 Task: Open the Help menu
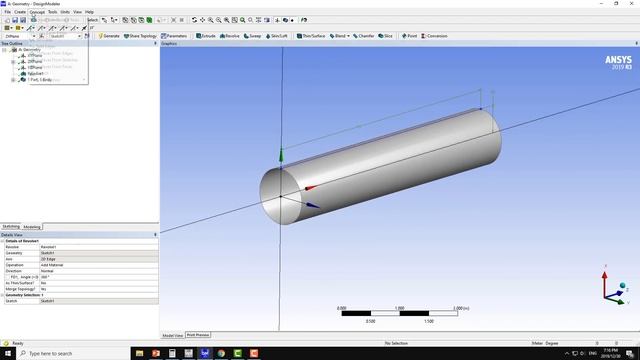point(89,12)
